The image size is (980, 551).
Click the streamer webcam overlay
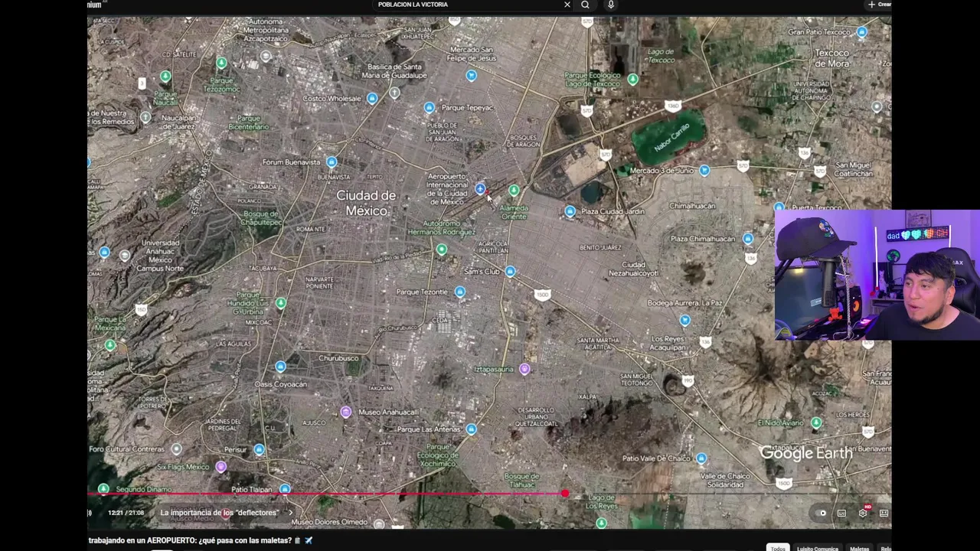(877, 275)
